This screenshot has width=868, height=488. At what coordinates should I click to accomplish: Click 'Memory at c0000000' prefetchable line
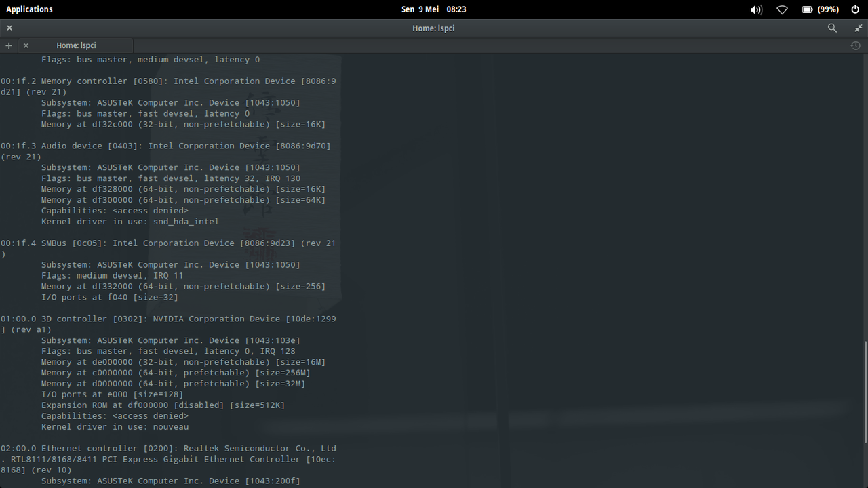click(x=176, y=373)
